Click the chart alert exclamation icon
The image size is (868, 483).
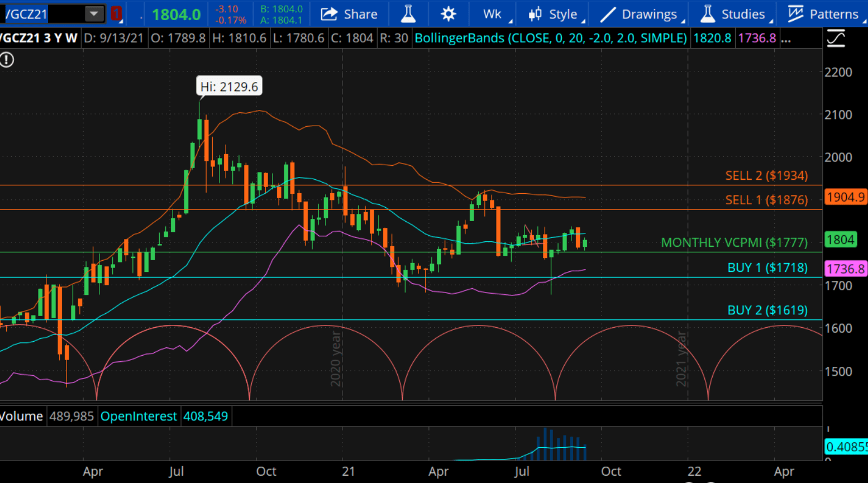point(7,60)
